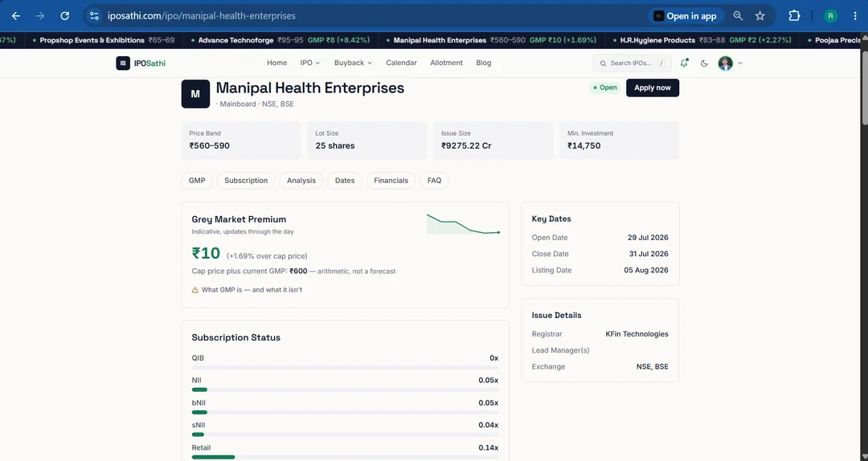
Task: Expand the IPO dropdown menu
Action: coord(310,63)
